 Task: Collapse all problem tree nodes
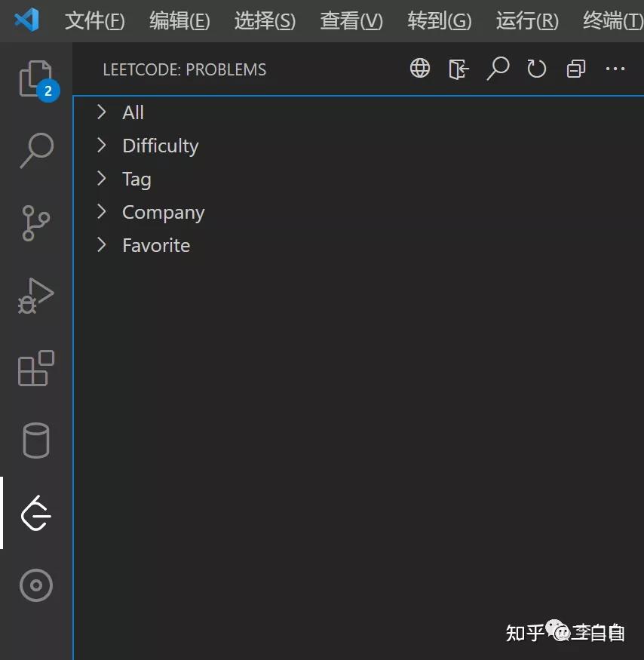pyautogui.click(x=576, y=69)
